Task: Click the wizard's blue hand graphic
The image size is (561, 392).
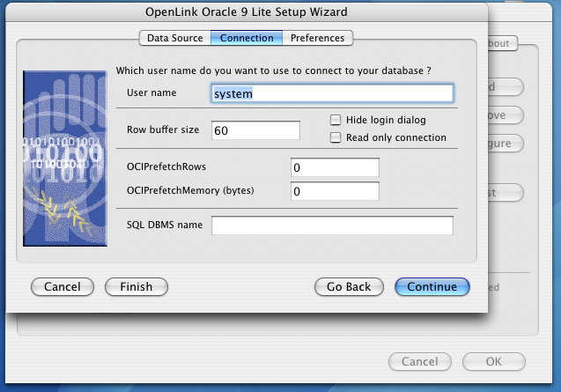Action: [65, 159]
